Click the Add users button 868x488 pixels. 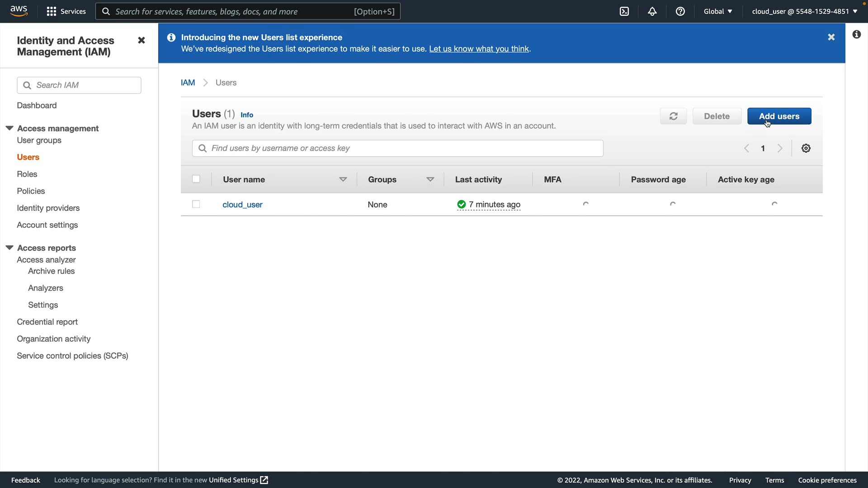click(x=779, y=116)
